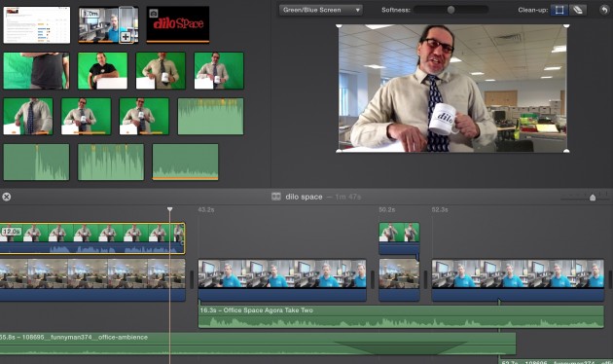
Task: Select the small green screen clip at 50.2s
Action: point(399,238)
